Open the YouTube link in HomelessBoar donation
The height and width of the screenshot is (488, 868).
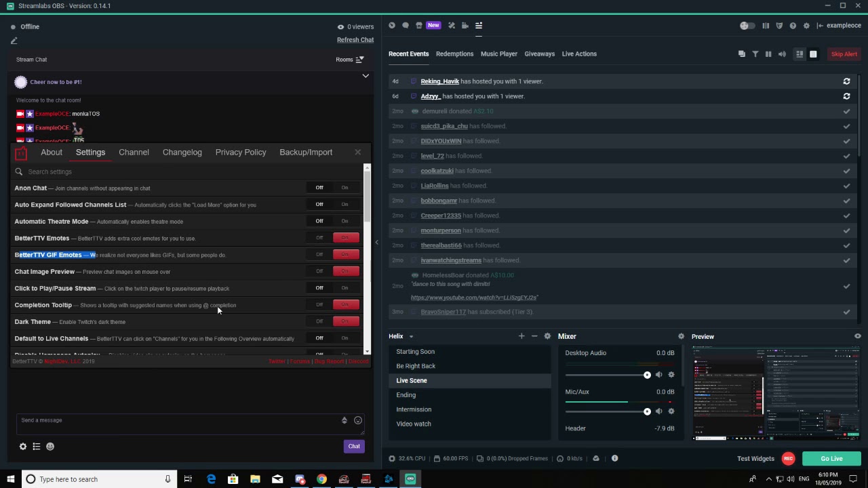click(x=474, y=298)
